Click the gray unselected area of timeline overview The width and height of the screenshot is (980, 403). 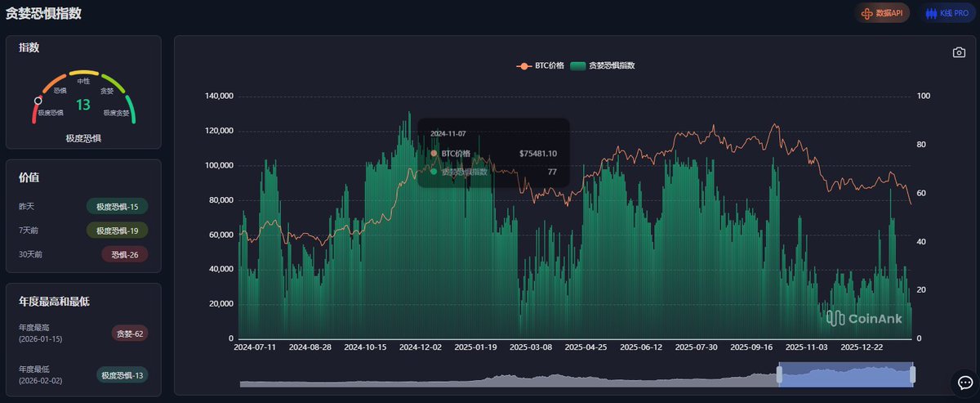click(x=506, y=378)
